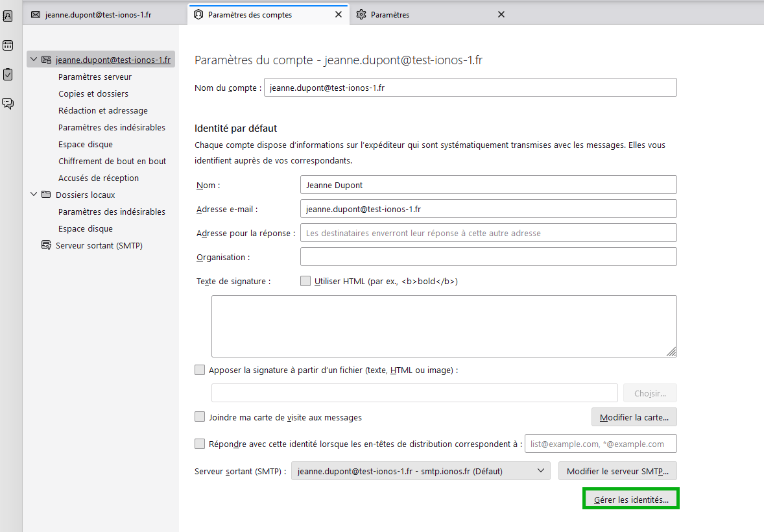This screenshot has width=764, height=532.
Task: Click the gear icon on the Paramètres tab
Action: pyautogui.click(x=361, y=15)
